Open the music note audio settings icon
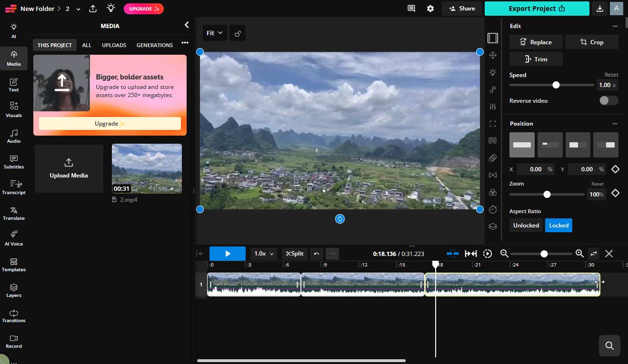Image resolution: width=628 pixels, height=364 pixels. (x=493, y=89)
